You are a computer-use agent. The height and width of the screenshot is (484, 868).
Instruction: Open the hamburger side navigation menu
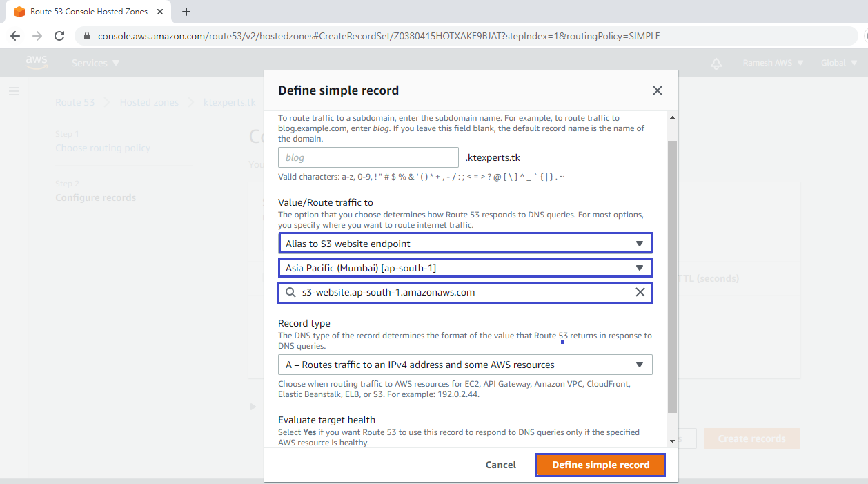14,91
